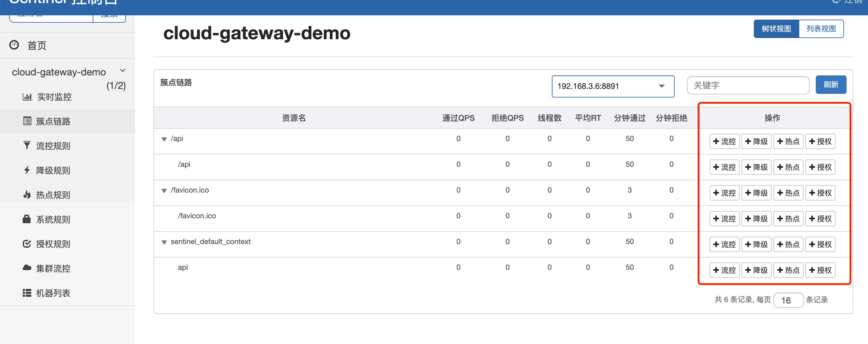Collapse cloud-gateway-demo sidebar menu chevron
Image resolution: width=868 pixels, height=344 pixels.
(x=123, y=71)
